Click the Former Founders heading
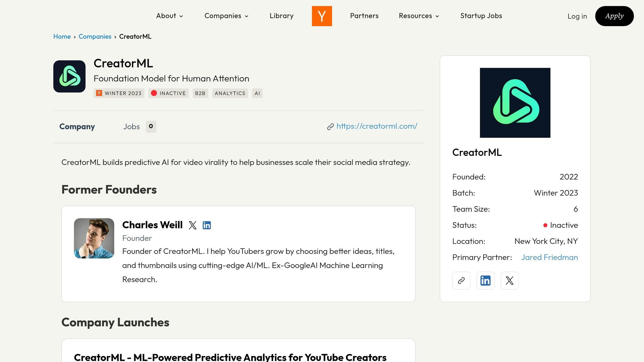644x362 pixels. pos(109,190)
